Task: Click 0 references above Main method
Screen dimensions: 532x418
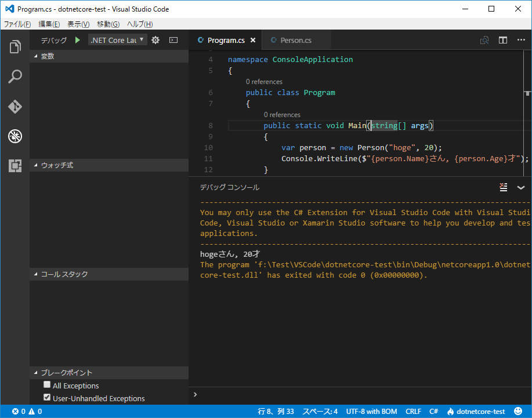Action: click(282, 115)
